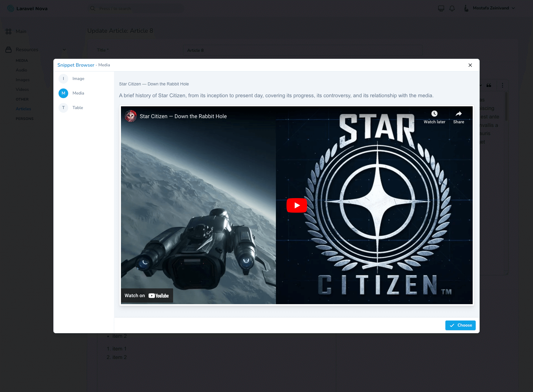
Task: Confirm selection with the Choose button
Action: click(x=460, y=325)
